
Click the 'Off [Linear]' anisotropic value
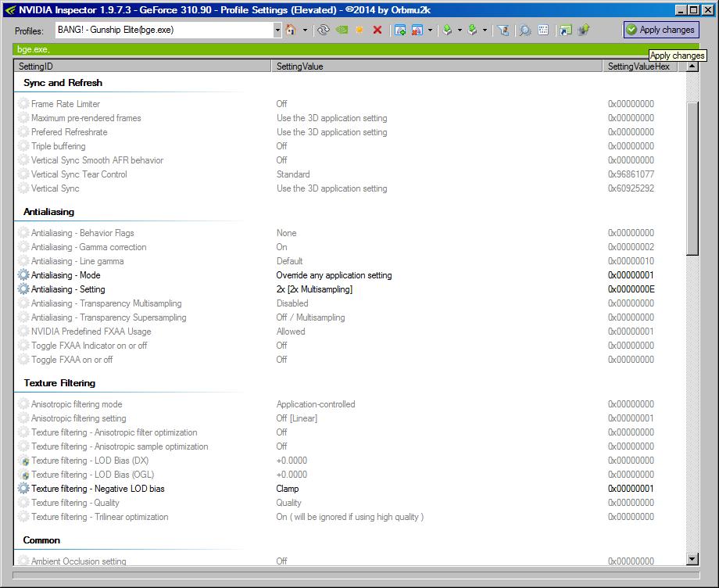(297, 418)
